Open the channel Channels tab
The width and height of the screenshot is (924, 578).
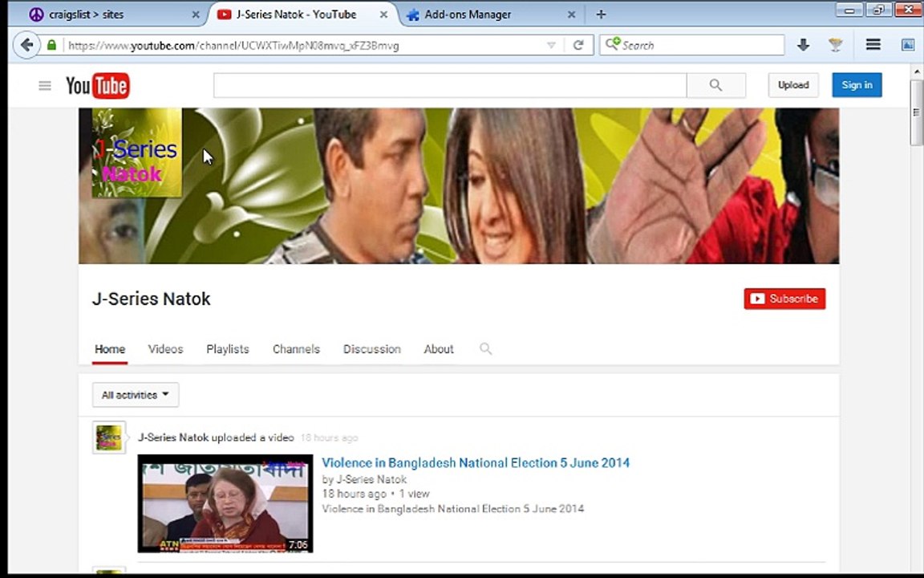click(296, 349)
